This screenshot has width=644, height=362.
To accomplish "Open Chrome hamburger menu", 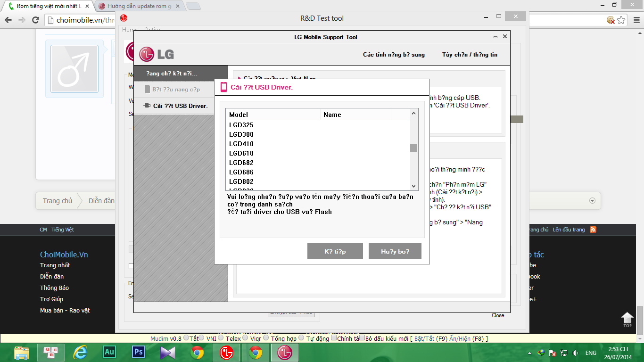I will (x=635, y=20).
